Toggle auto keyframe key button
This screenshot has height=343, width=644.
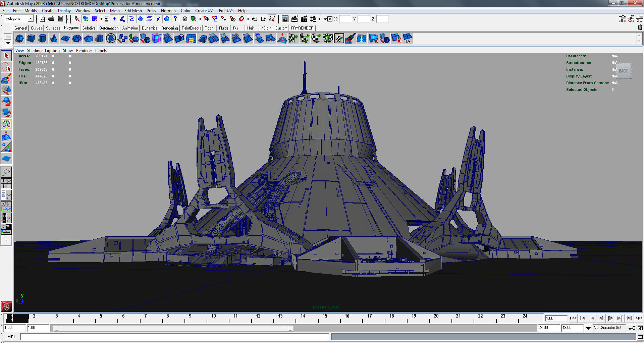click(632, 328)
